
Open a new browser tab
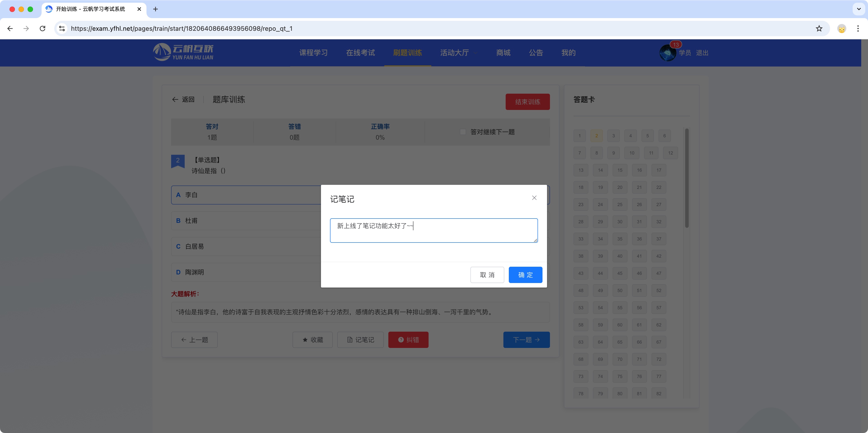pos(155,9)
